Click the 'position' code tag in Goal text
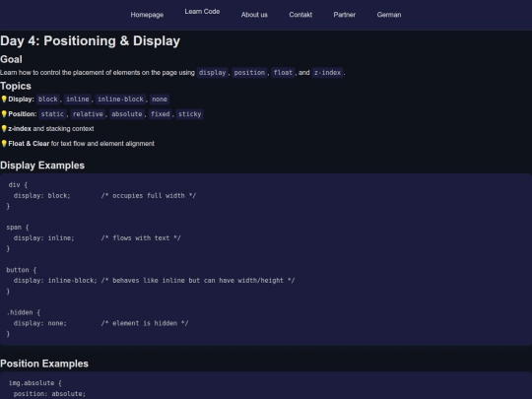This screenshot has height=399, width=532. [249, 73]
